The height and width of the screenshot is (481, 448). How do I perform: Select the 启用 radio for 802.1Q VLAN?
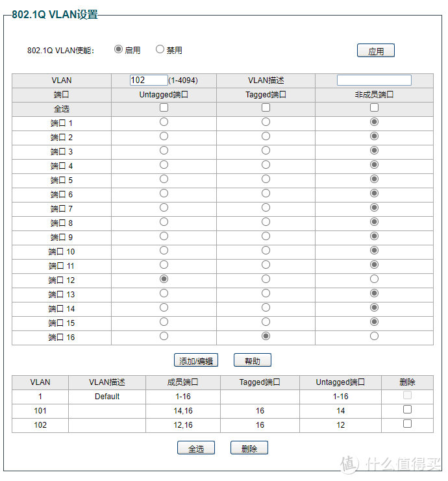click(x=118, y=49)
